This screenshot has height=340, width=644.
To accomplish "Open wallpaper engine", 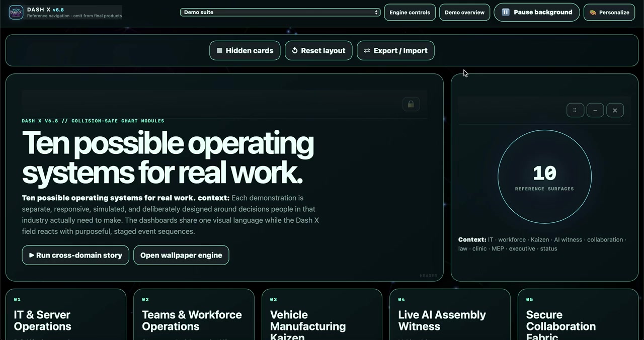I will tap(181, 255).
